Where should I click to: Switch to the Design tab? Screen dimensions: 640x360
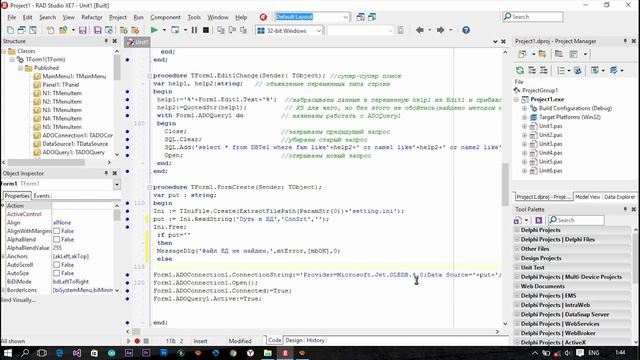(x=294, y=340)
